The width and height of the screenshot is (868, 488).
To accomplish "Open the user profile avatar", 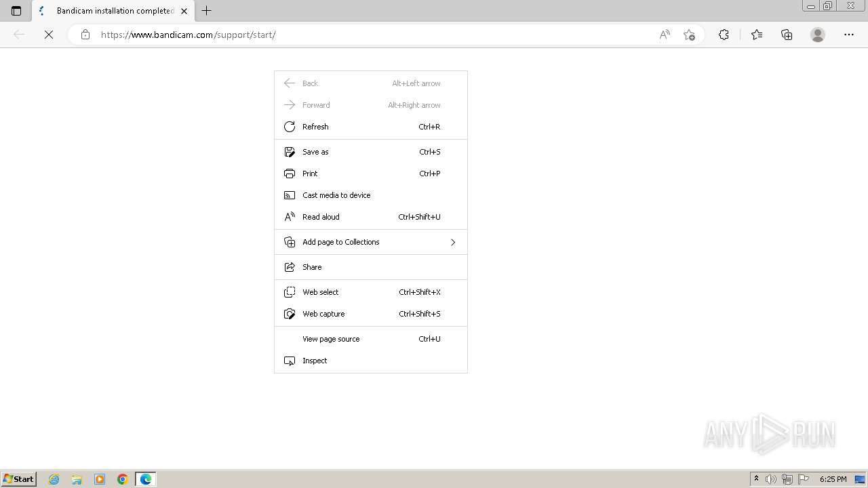I will tap(818, 35).
